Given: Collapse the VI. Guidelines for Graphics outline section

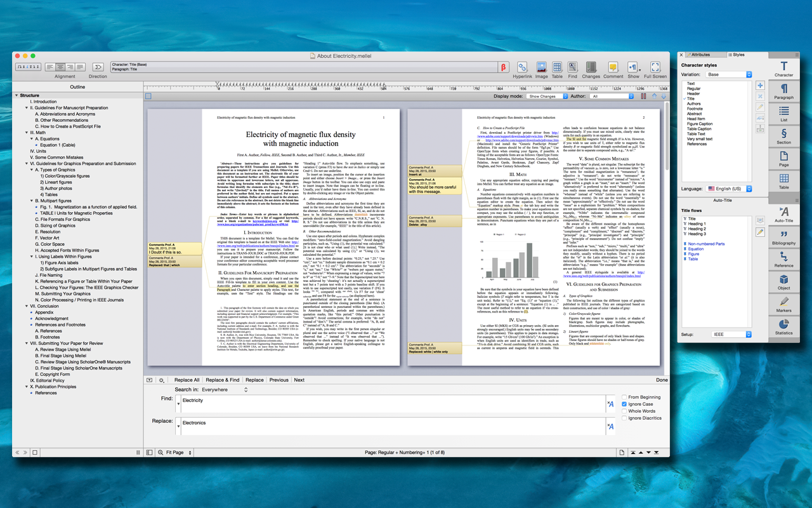Looking at the screenshot, I should point(27,163).
